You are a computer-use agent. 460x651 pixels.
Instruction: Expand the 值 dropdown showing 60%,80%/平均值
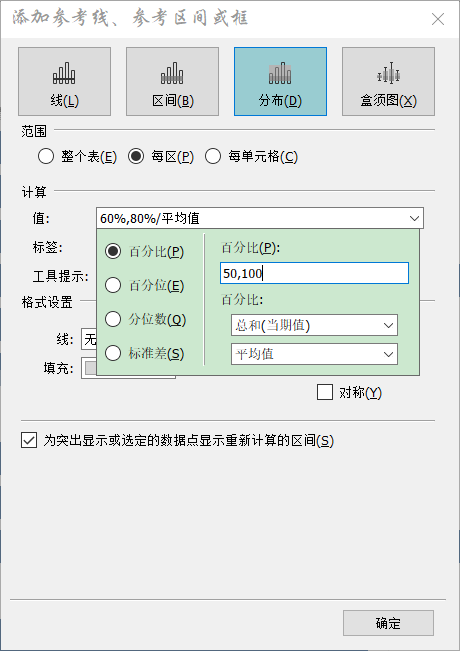[x=260, y=218]
